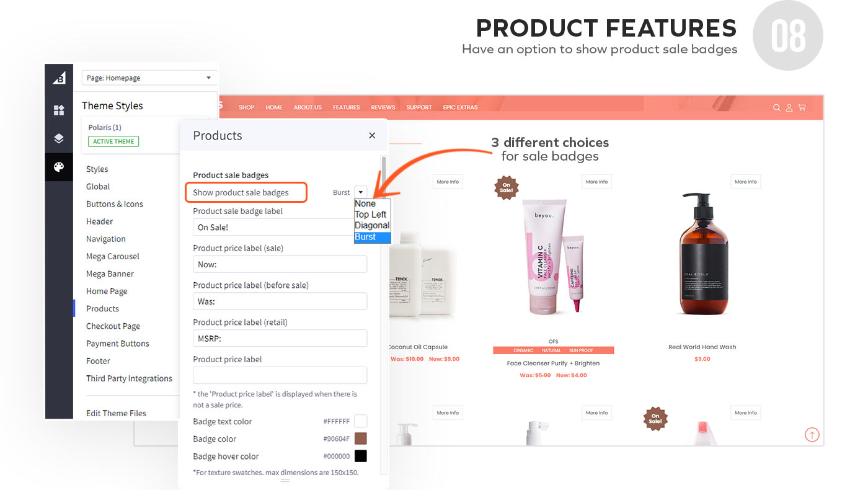Screen dimensions: 868x490
Task: Open the Checkout Page settings section
Action: (113, 326)
